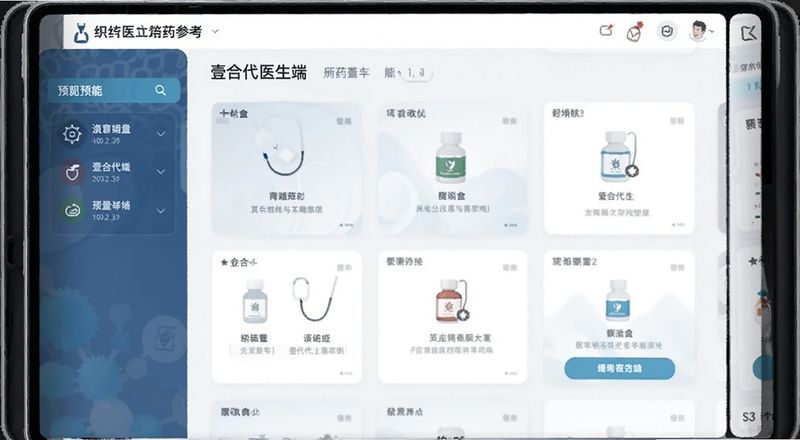Select the gear icon sidebar item

click(72, 134)
